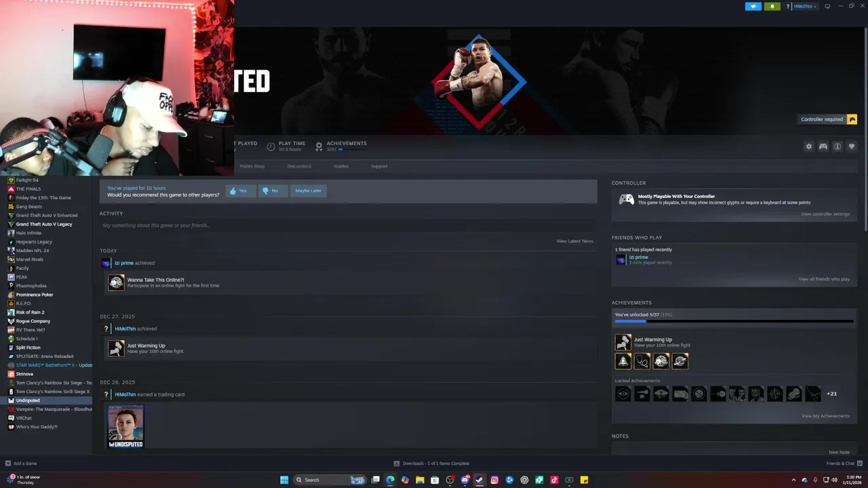
Task: Click Maybe Later button
Action: coord(308,191)
